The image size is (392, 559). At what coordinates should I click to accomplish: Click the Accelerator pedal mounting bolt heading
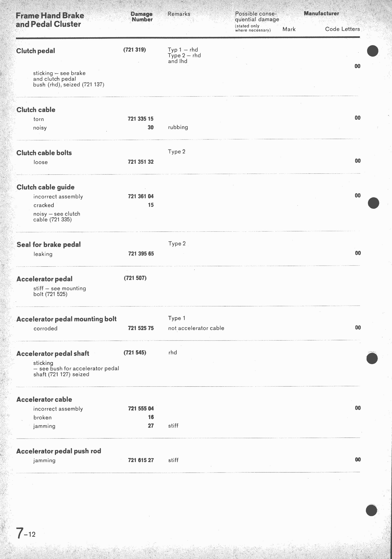coord(66,319)
